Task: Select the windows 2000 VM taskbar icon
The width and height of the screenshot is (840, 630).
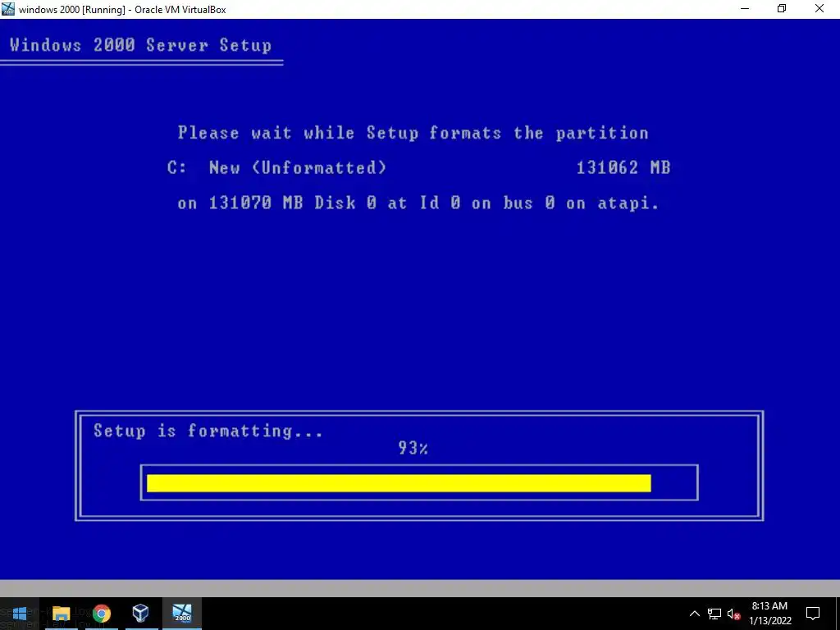Action: click(182, 614)
